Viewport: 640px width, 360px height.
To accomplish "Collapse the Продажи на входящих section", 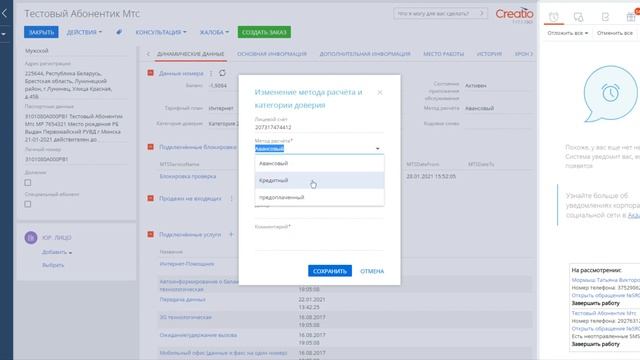I will [x=150, y=198].
